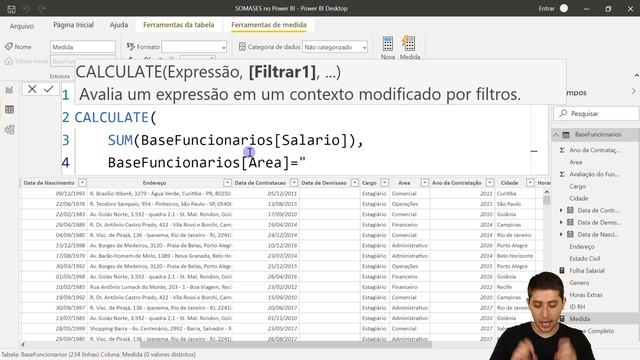Click the Medida quick measure icon
This screenshot has width=640, height=360.
point(409,43)
